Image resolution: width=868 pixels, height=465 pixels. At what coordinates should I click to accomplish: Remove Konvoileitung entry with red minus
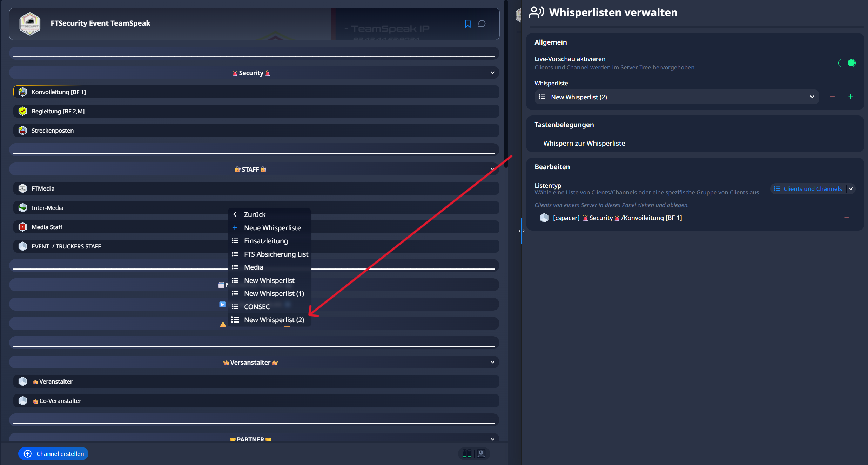(846, 218)
